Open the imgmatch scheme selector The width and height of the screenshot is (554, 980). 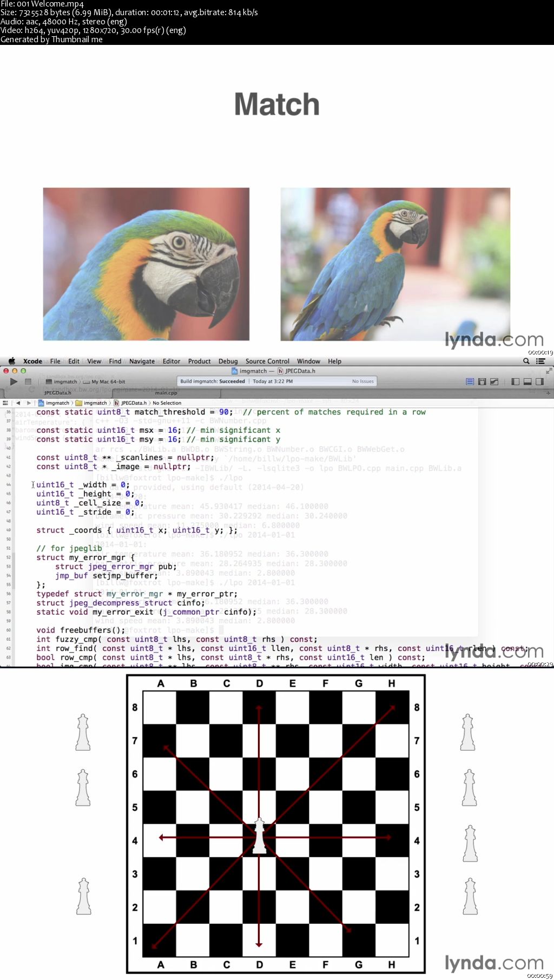pyautogui.click(x=62, y=382)
